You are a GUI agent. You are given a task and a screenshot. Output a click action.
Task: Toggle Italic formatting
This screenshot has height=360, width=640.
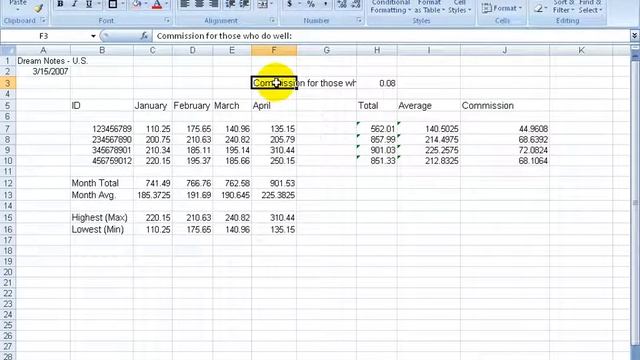[x=74, y=4]
